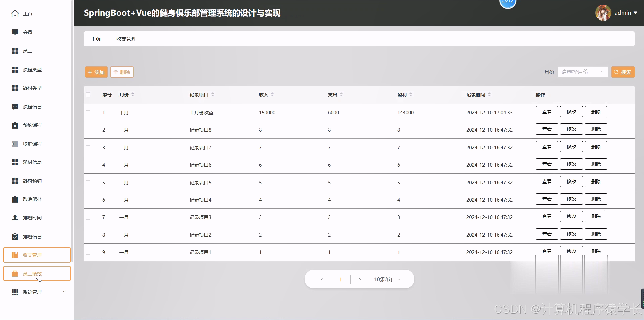Open 课程类型 from the sidebar
Image resolution: width=644 pixels, height=320 pixels.
tap(32, 70)
